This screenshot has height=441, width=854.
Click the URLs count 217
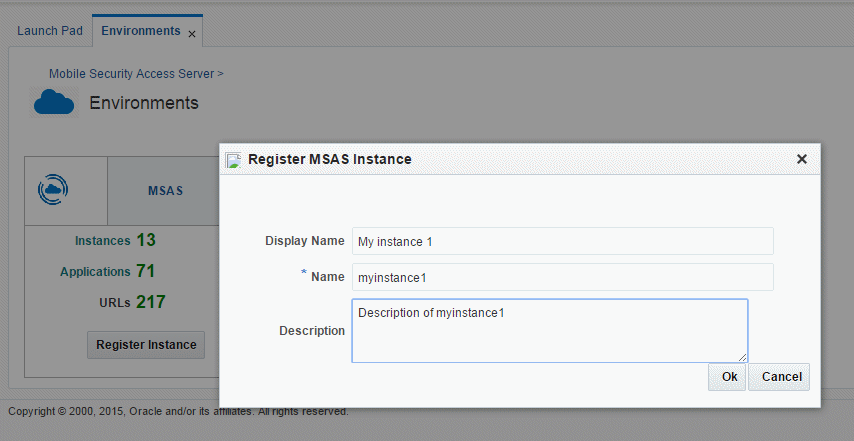click(151, 302)
